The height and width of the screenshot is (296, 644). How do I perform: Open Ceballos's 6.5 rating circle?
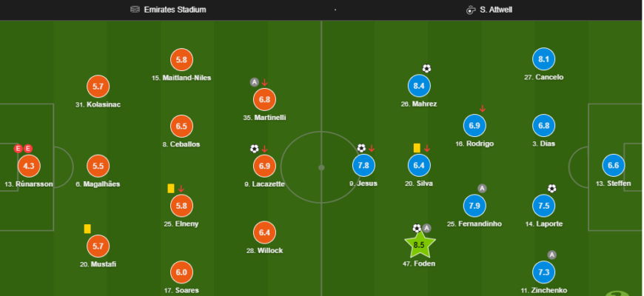[181, 126]
